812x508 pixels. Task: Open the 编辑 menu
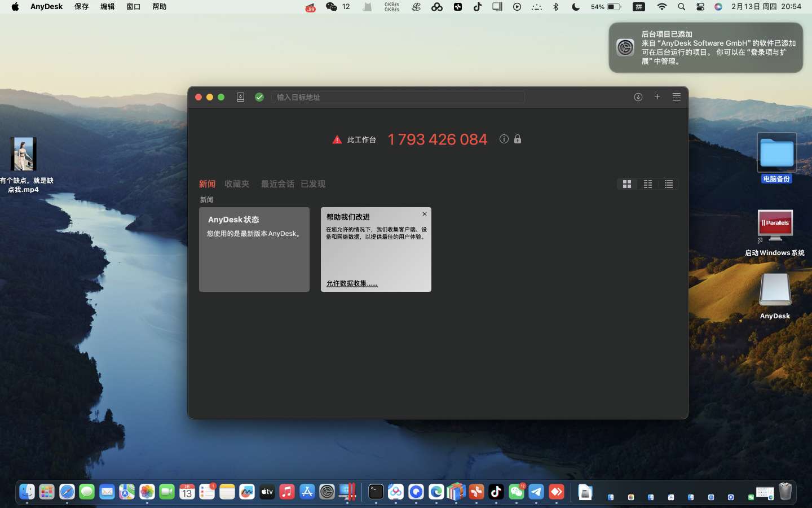tap(108, 7)
